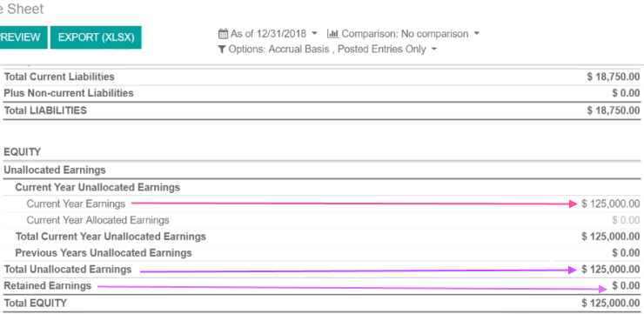The width and height of the screenshot is (644, 314).
Task: Click Plus Non-current Liabilities row
Action: [322, 93]
